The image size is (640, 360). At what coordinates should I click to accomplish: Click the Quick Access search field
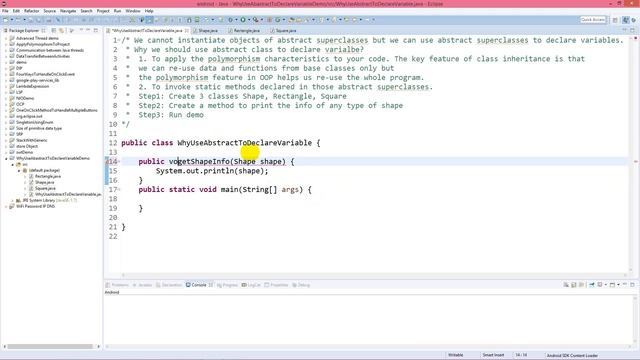click(x=593, y=20)
